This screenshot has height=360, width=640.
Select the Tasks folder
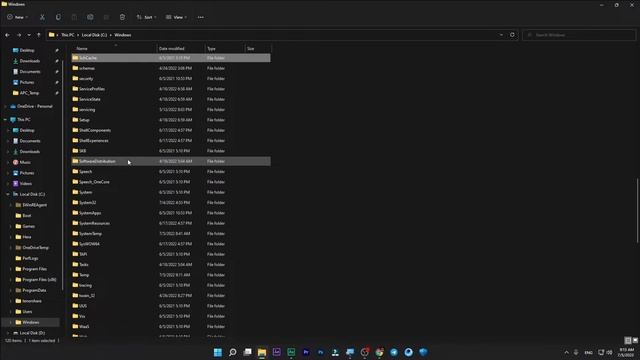[171, 264]
